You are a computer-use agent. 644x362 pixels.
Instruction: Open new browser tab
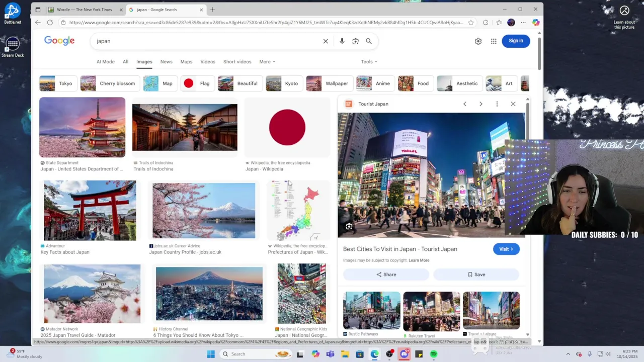tap(212, 10)
